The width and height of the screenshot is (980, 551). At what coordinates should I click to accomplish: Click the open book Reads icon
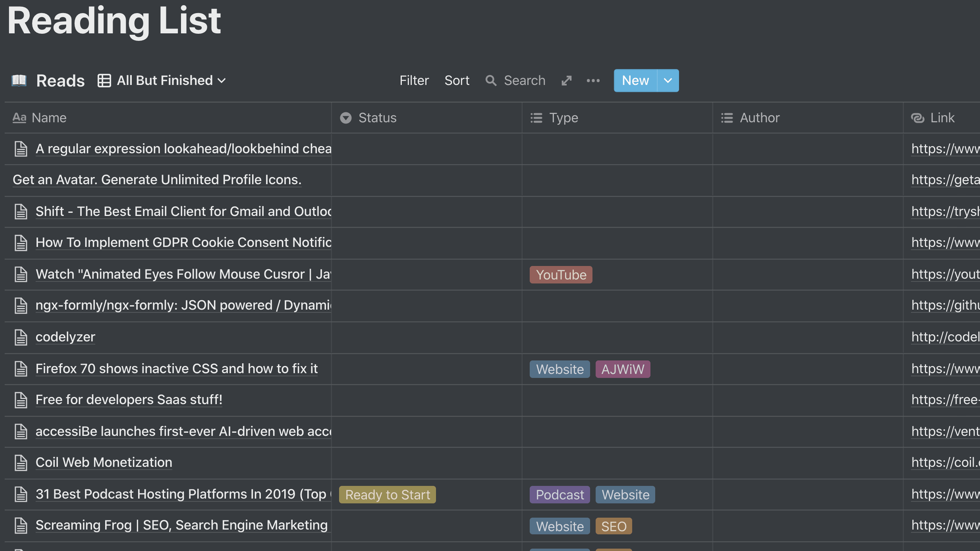pos(19,81)
